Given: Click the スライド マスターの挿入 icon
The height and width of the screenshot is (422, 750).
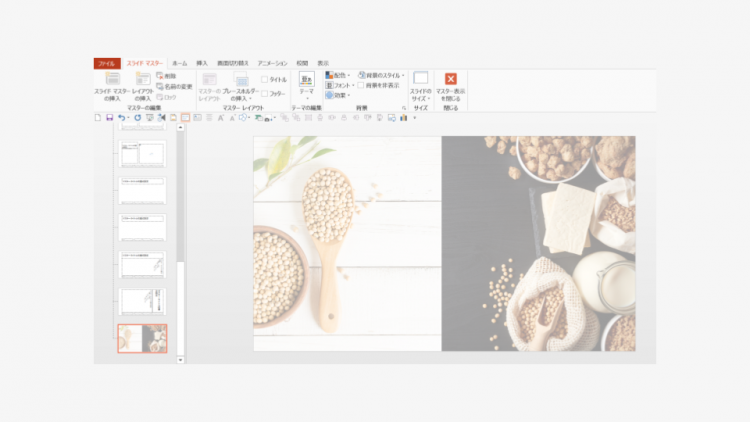Looking at the screenshot, I should tap(112, 80).
